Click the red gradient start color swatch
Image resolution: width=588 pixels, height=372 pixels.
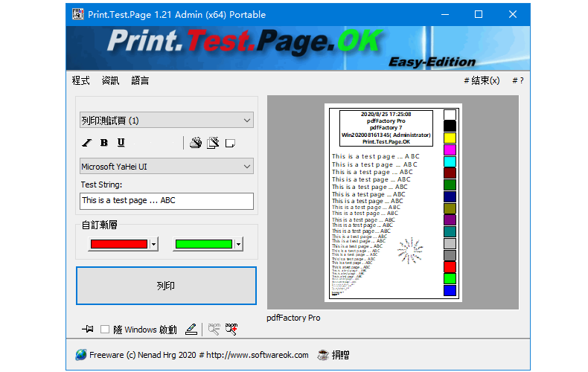click(x=119, y=244)
